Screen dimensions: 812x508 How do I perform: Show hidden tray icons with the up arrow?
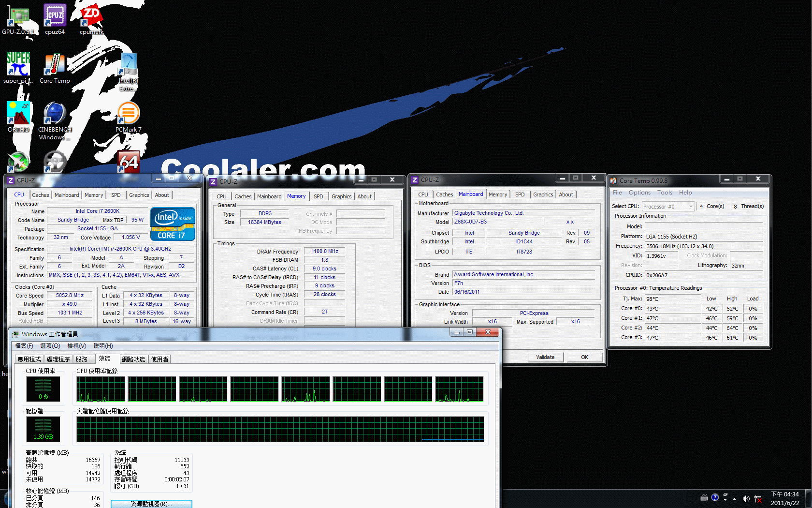tap(734, 499)
